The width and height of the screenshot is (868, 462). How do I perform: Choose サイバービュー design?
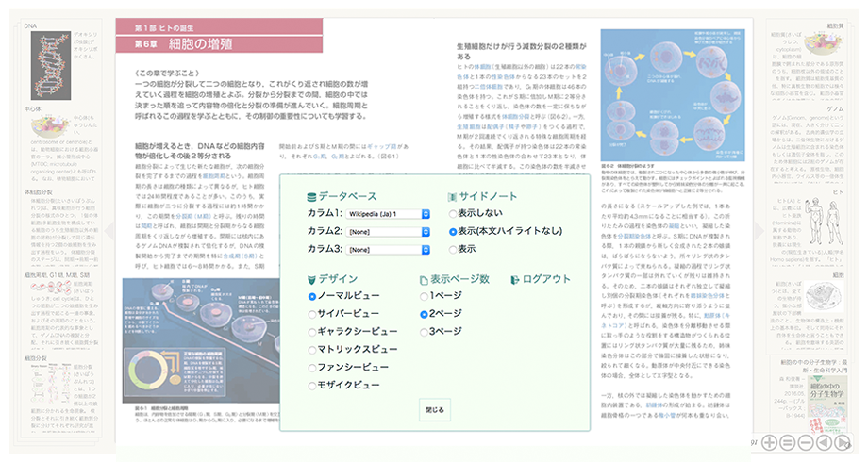[x=312, y=314]
